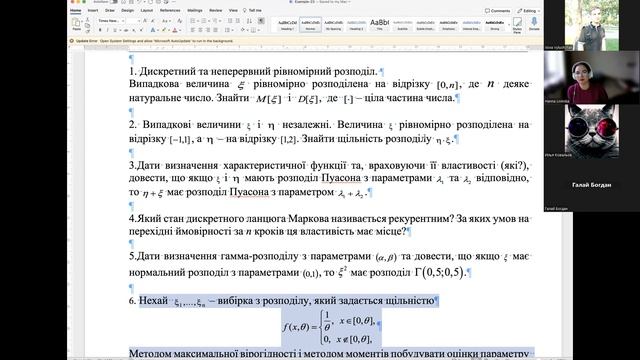The height and width of the screenshot is (360, 640).
Task: Click the Bullets list icon
Action: point(193,20)
